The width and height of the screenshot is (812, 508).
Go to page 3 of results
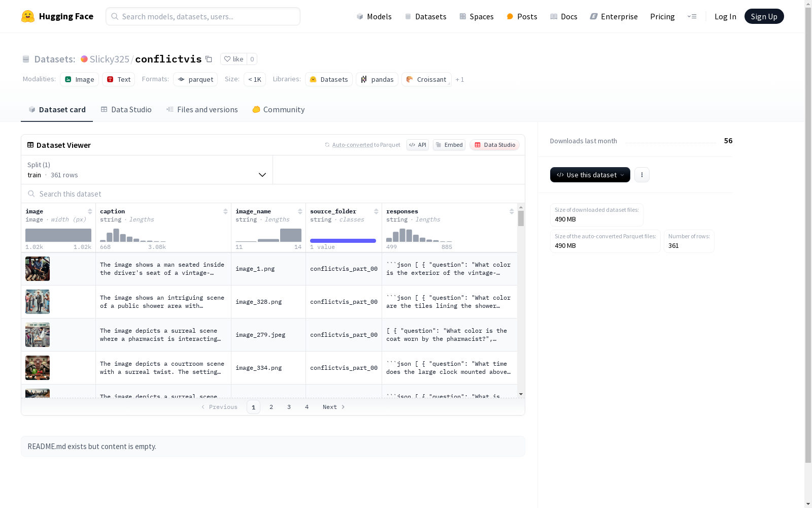tap(289, 407)
